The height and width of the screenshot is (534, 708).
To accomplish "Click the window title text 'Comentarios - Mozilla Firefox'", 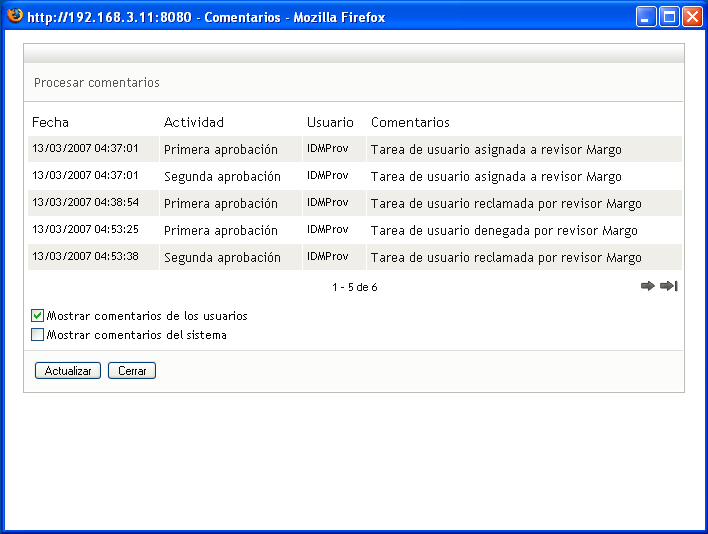I will point(294,18).
